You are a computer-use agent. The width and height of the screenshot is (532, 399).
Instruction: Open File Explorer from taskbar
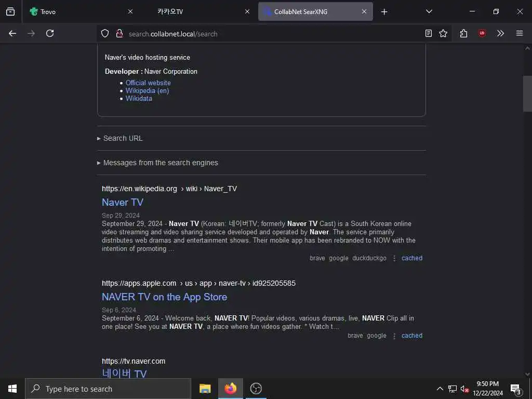coord(205,389)
